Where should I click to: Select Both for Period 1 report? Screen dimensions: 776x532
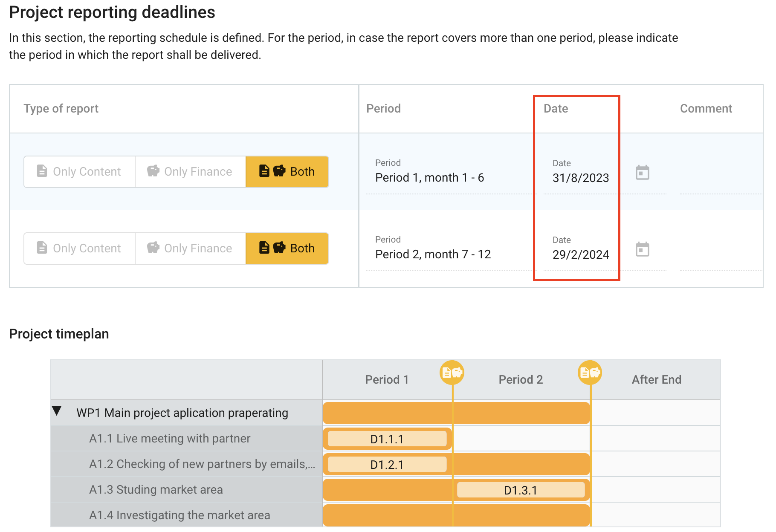[287, 172]
